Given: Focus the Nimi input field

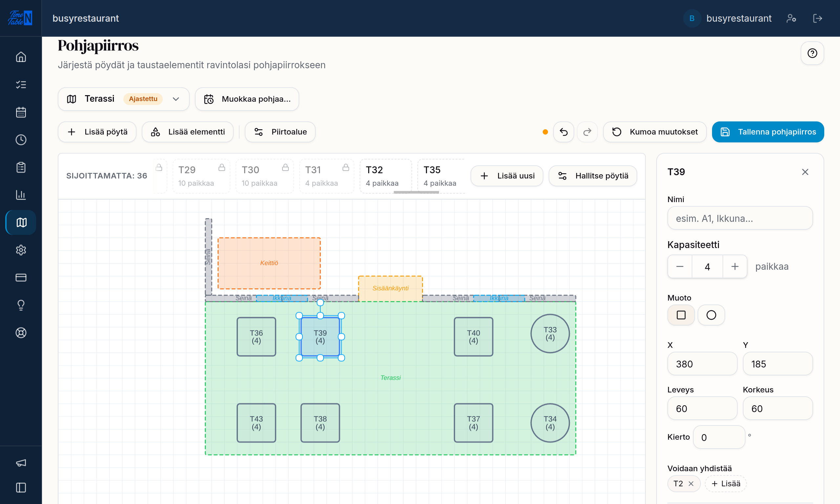Looking at the screenshot, I should click(x=740, y=218).
